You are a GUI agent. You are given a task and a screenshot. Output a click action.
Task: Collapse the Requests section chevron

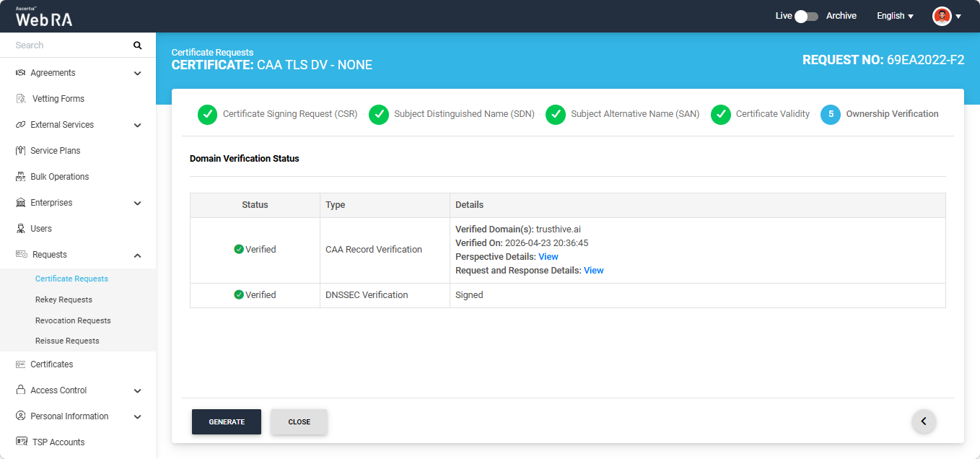138,255
